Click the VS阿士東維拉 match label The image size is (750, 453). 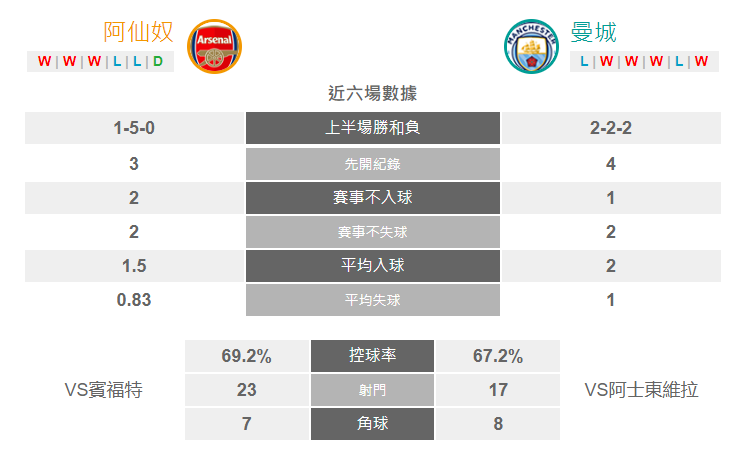(641, 390)
